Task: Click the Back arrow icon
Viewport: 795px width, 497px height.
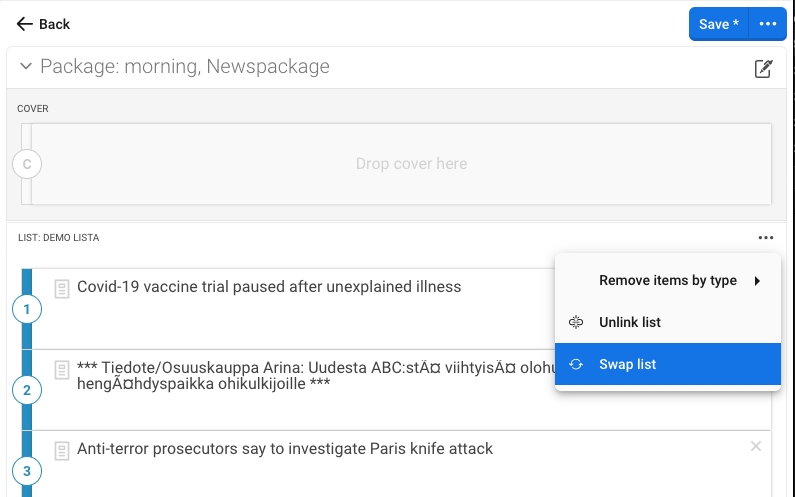Action: (25, 24)
